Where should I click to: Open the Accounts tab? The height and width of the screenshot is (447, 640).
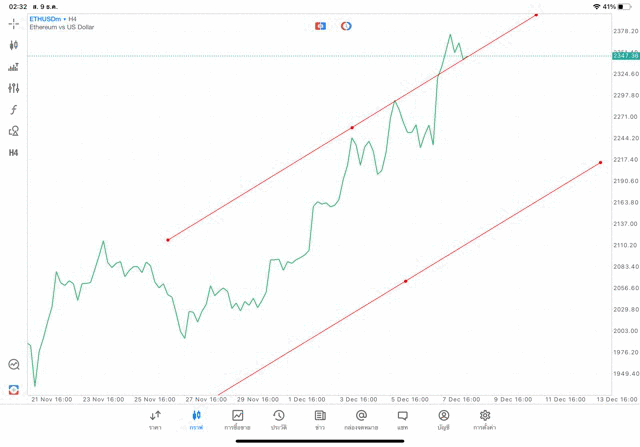pyautogui.click(x=443, y=419)
